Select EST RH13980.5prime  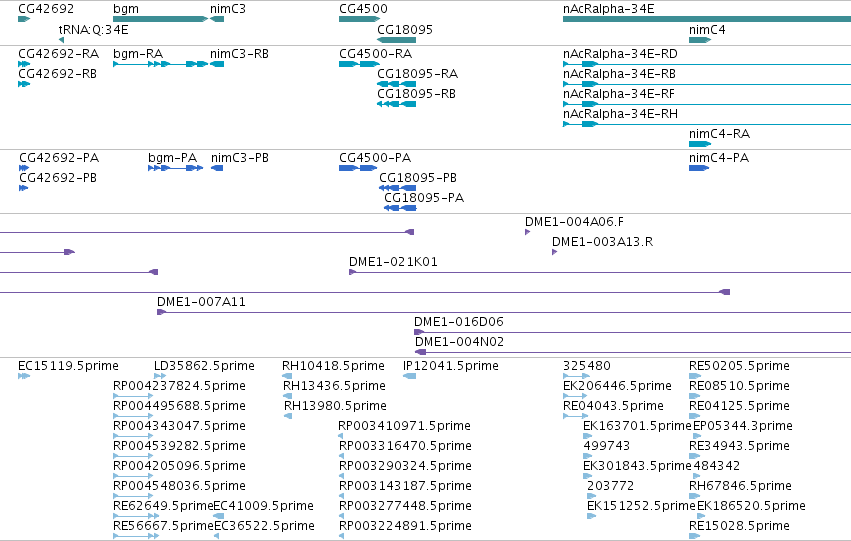(x=335, y=406)
